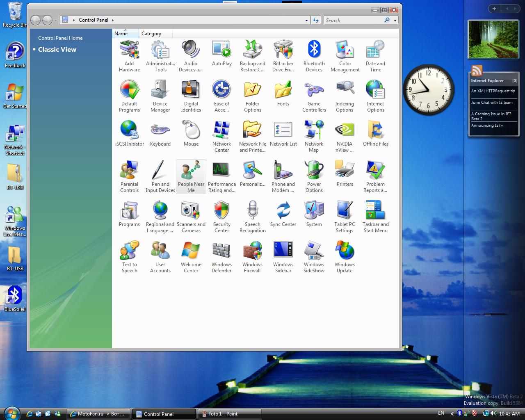Open Folder Options
Screen dimensions: 525x420
tap(252, 96)
